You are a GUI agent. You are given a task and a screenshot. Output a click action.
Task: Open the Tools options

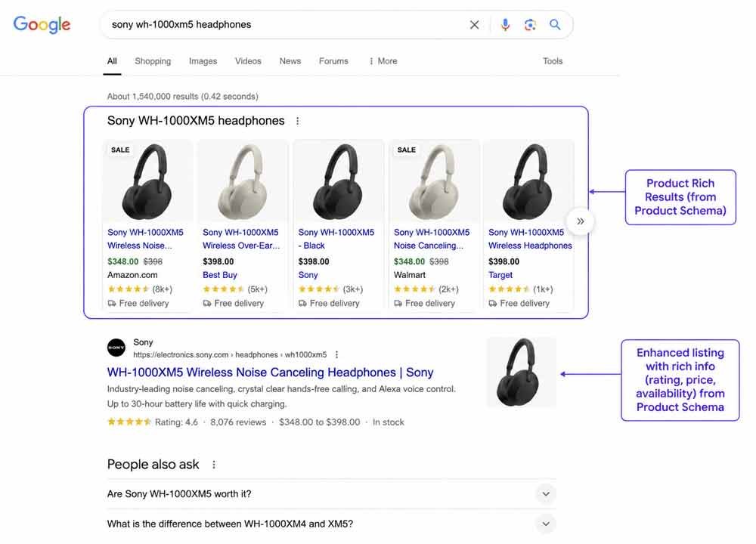[x=553, y=61]
